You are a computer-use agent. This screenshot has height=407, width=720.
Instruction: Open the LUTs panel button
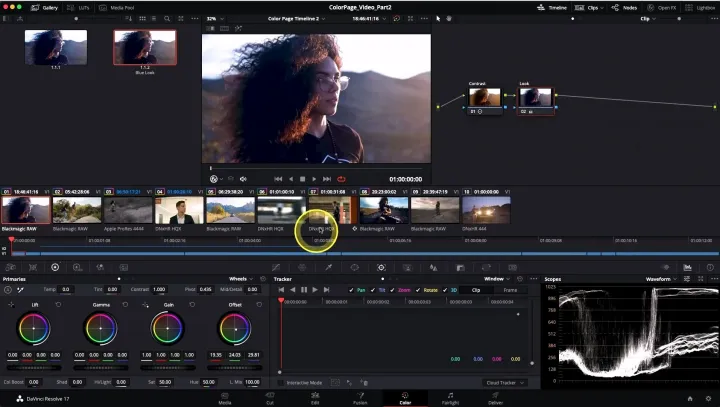78,8
